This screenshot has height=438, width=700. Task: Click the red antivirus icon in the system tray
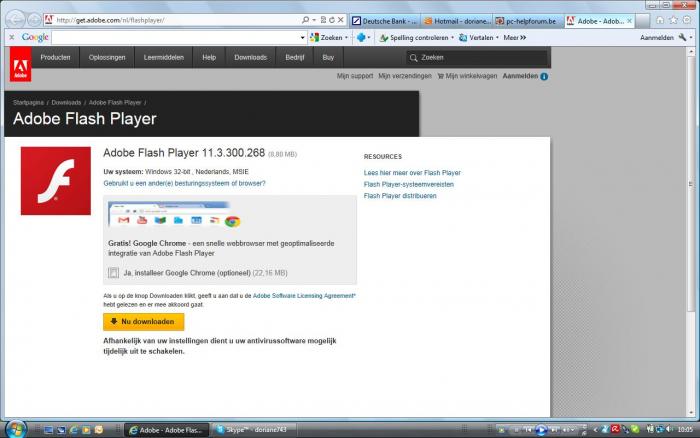point(615,429)
